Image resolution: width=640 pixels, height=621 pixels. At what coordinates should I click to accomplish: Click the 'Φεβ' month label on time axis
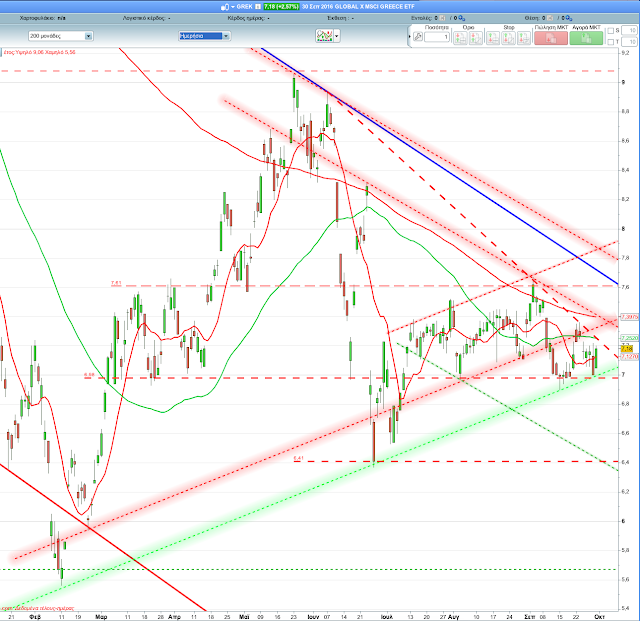coord(35,617)
